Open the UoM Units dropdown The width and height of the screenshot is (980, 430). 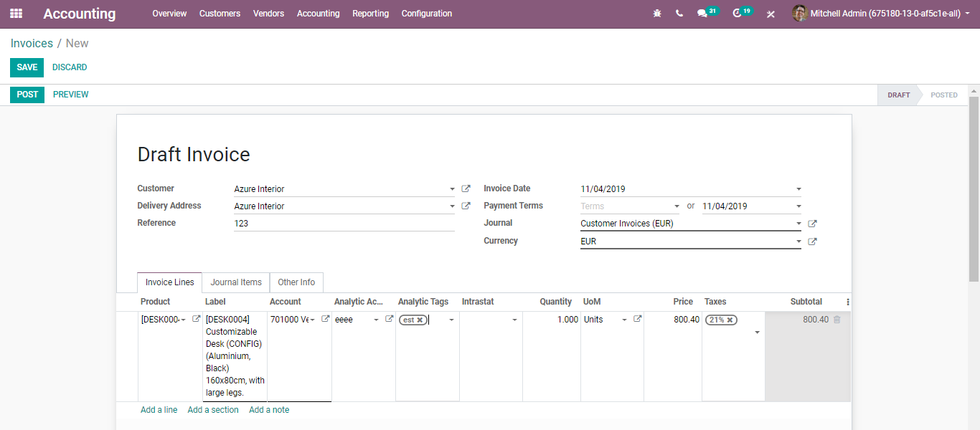point(624,320)
